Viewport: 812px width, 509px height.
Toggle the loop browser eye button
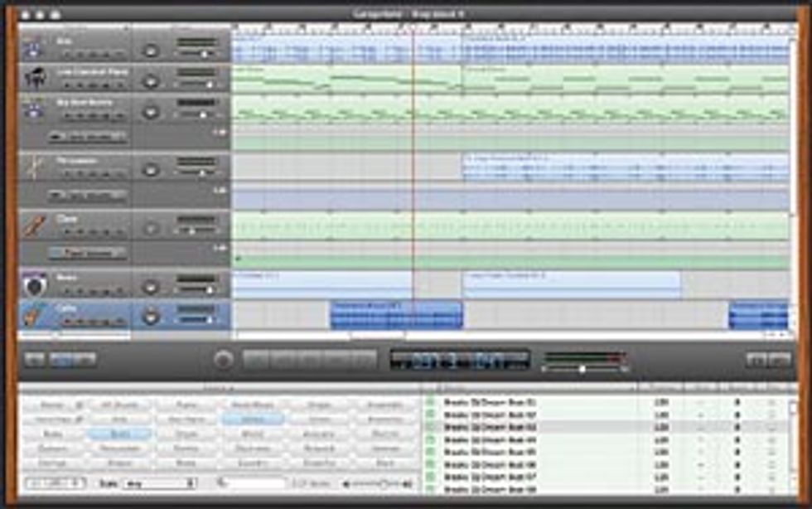[x=61, y=359]
